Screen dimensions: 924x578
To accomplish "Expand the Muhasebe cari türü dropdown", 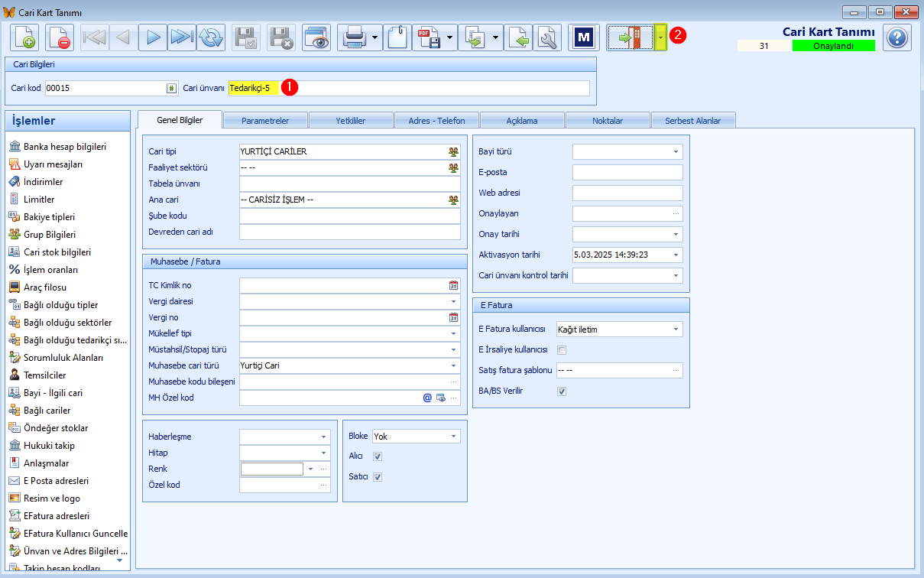I will pos(453,365).
